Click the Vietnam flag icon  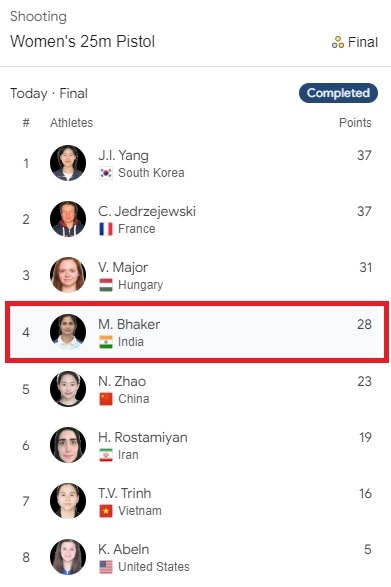pos(106,511)
